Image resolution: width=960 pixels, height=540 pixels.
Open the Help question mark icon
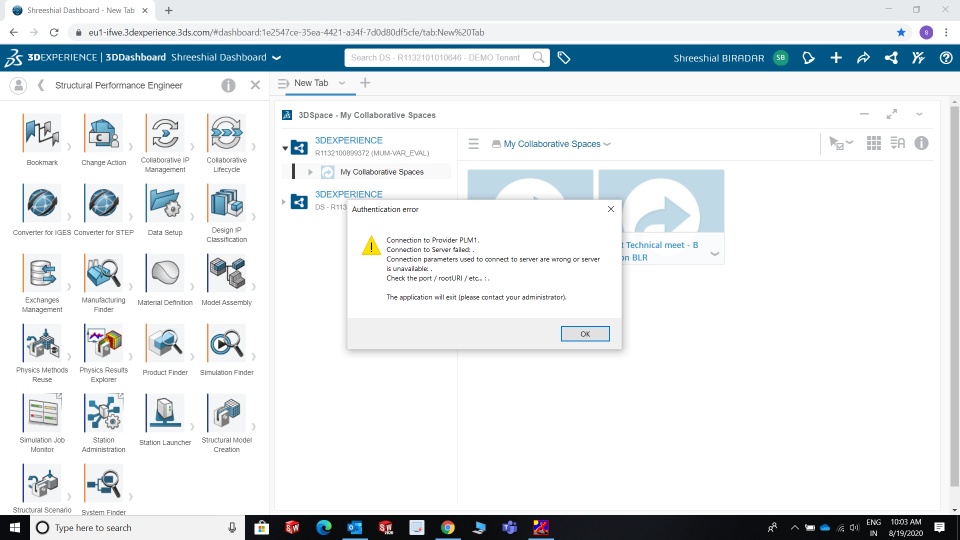click(x=946, y=58)
